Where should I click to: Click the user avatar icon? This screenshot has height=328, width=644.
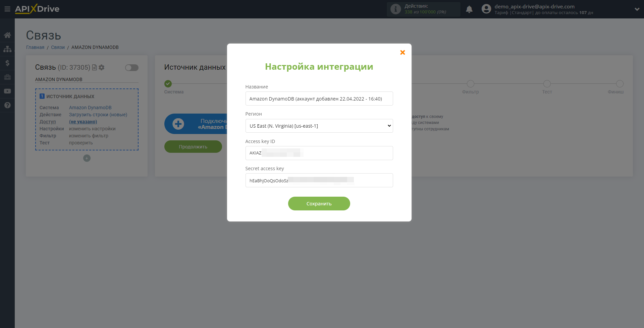[486, 9]
